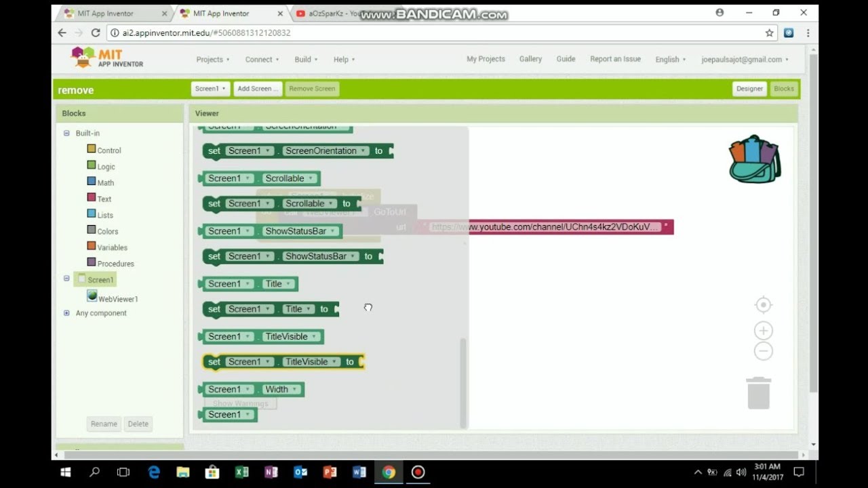Open PowerPoint from the taskbar
The height and width of the screenshot is (488, 868).
(330, 472)
